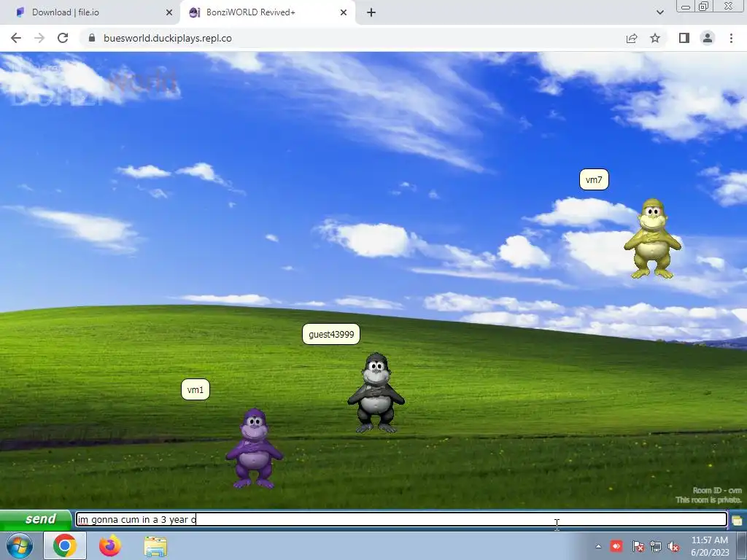The image size is (747, 560).
Task: Open the Chrome side panel
Action: [x=684, y=38]
